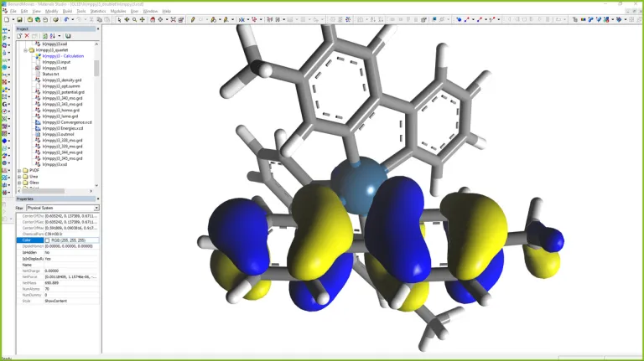Viewport: 644px width, 361px height.
Task: Expand the PVDF folder in the project tree
Action: tap(19, 171)
